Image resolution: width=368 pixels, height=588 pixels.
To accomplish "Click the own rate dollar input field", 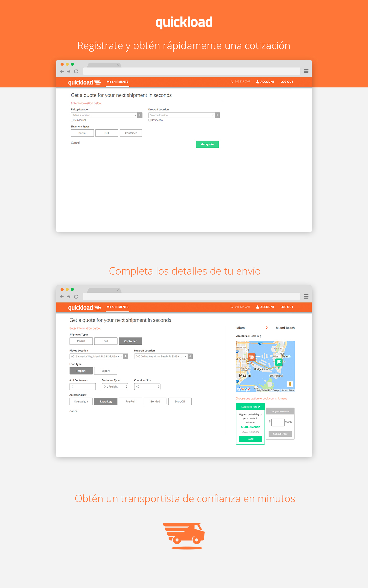I will pyautogui.click(x=278, y=422).
